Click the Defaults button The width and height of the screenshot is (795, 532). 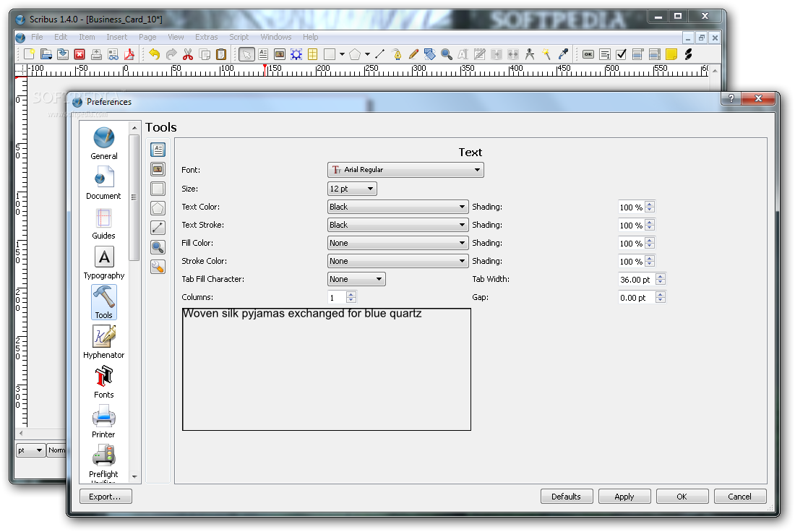[x=567, y=497]
